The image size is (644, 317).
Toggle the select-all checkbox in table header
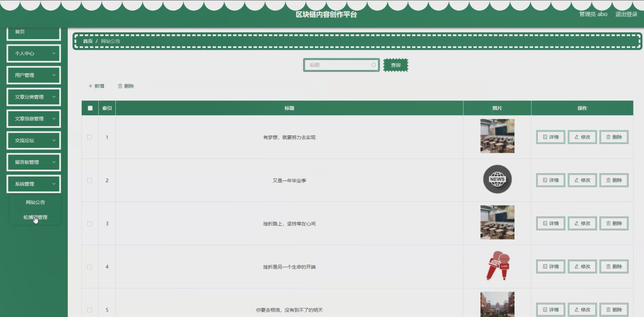[x=90, y=108]
